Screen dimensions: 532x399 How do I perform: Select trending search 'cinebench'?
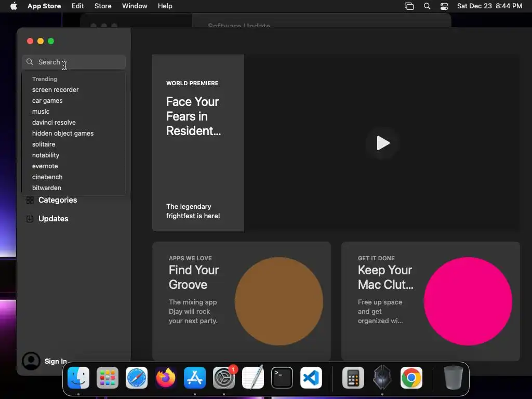[x=47, y=177]
